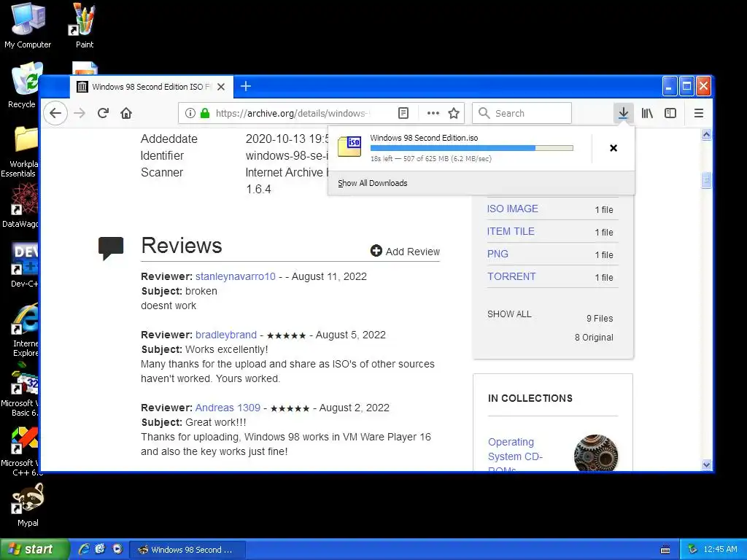Click the Windows 98 Second taskbar button
747x560 pixels.
tap(187, 550)
